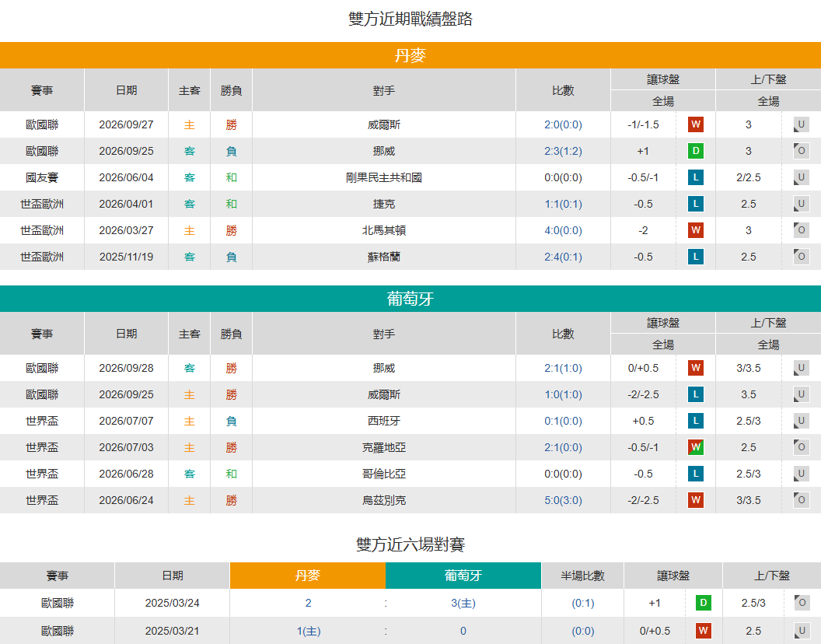Click the L badge in the 西班牙 row

[695, 421]
